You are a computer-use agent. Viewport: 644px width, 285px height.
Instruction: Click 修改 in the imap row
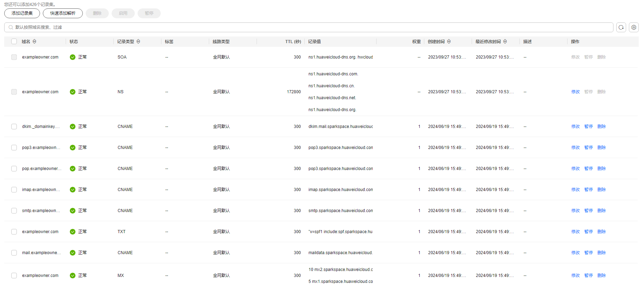point(576,190)
